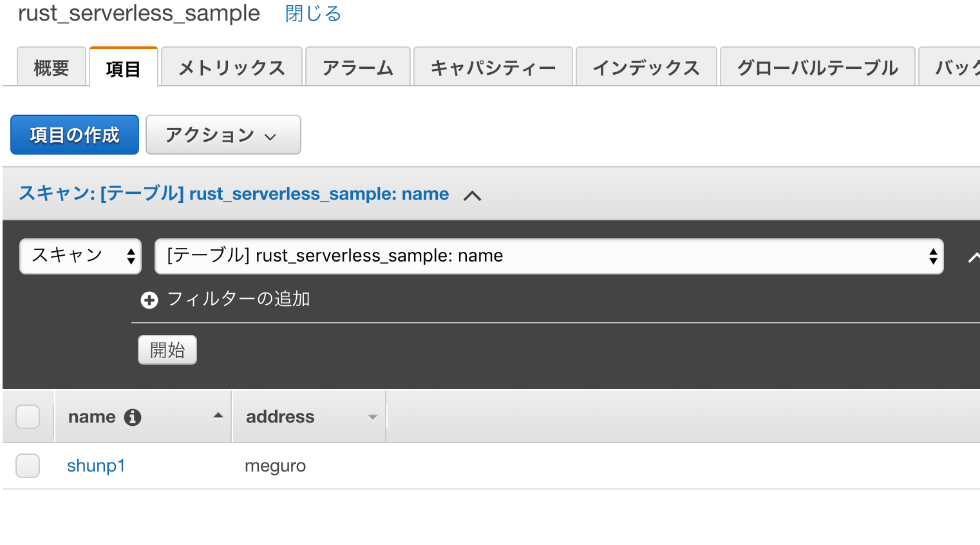Open the スキャン operation selector
980x545 pixels.
(x=80, y=256)
